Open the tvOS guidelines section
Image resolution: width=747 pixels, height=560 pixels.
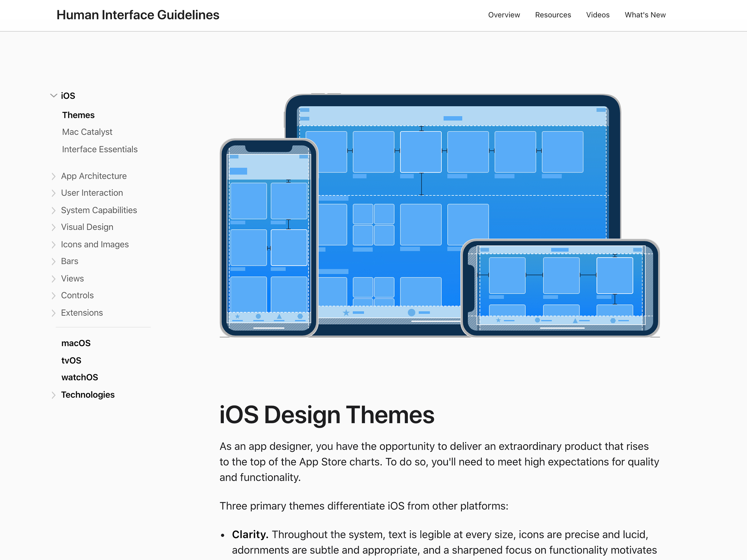coord(71,360)
